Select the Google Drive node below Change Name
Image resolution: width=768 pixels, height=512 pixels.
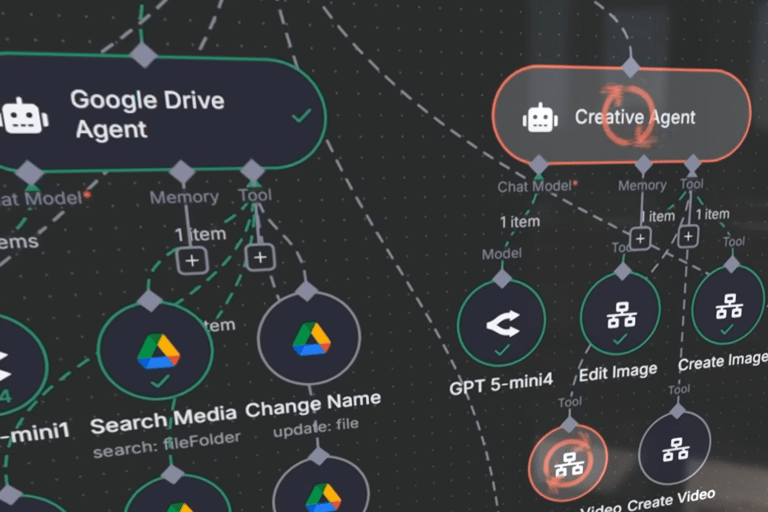click(x=321, y=486)
